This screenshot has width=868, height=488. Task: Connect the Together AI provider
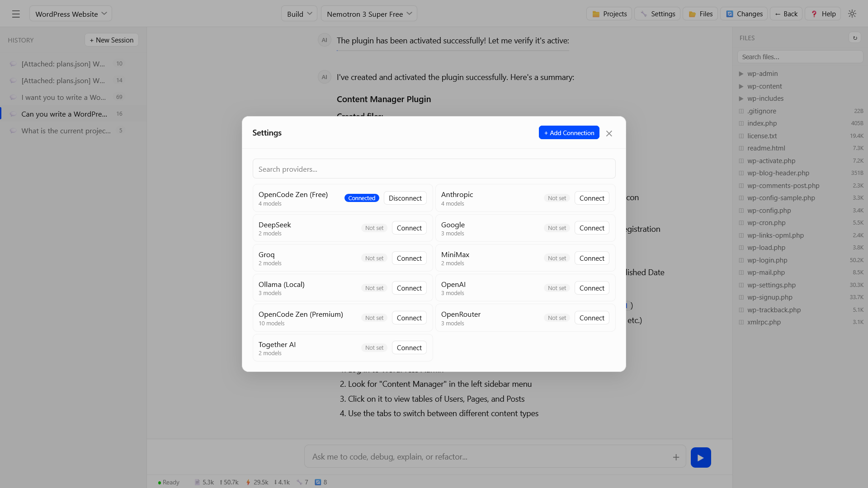click(409, 347)
